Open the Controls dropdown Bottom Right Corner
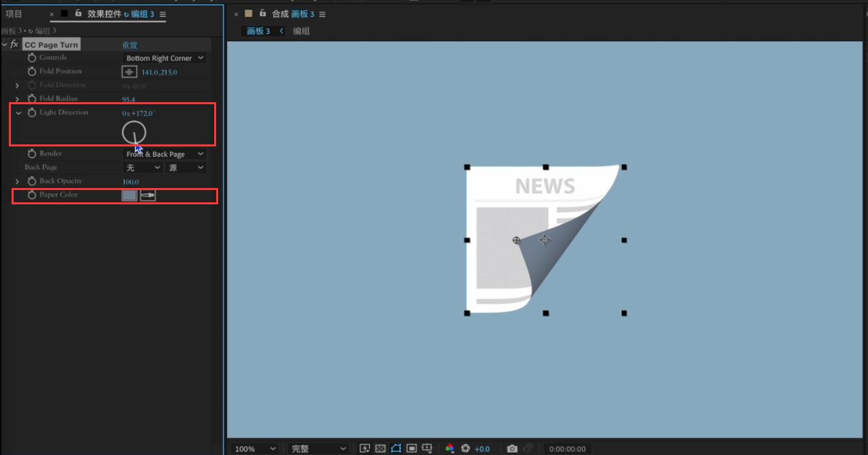 164,58
